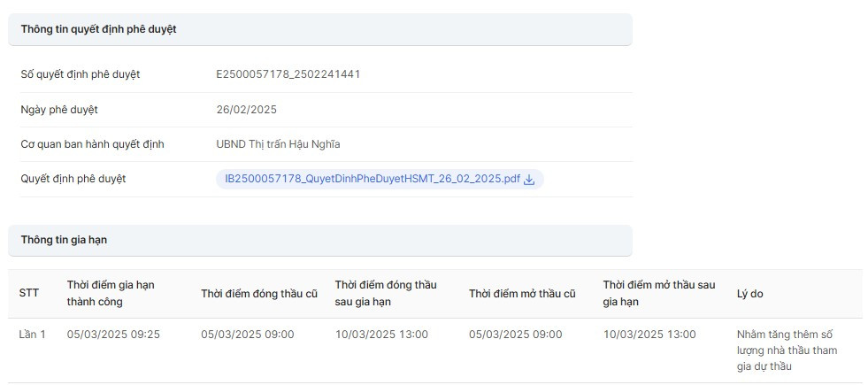868x385 pixels.
Task: Click the "Lý do" column header
Action: tap(749, 294)
